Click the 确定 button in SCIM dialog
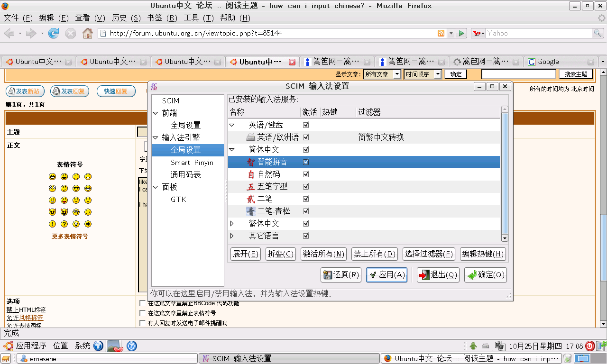This screenshot has width=607, height=364. [x=485, y=275]
